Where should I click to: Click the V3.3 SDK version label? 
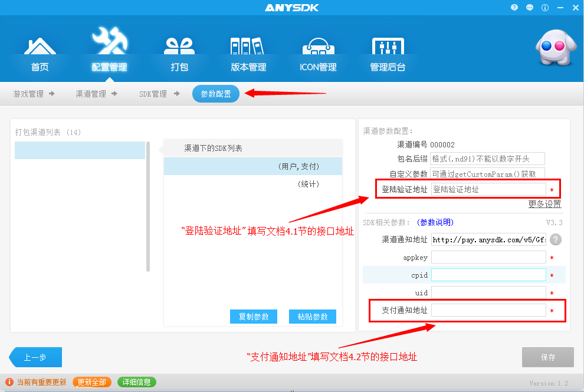pos(554,223)
